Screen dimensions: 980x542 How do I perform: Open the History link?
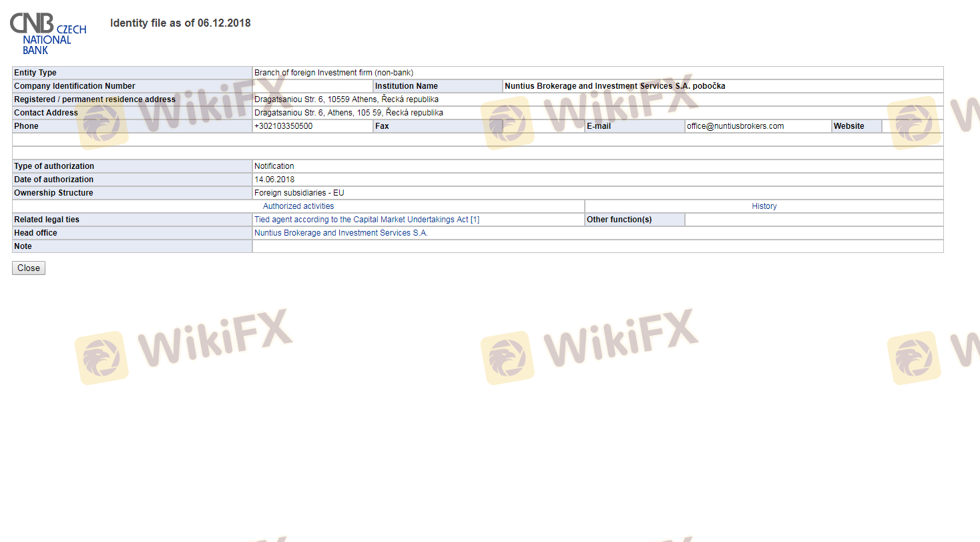coord(764,206)
